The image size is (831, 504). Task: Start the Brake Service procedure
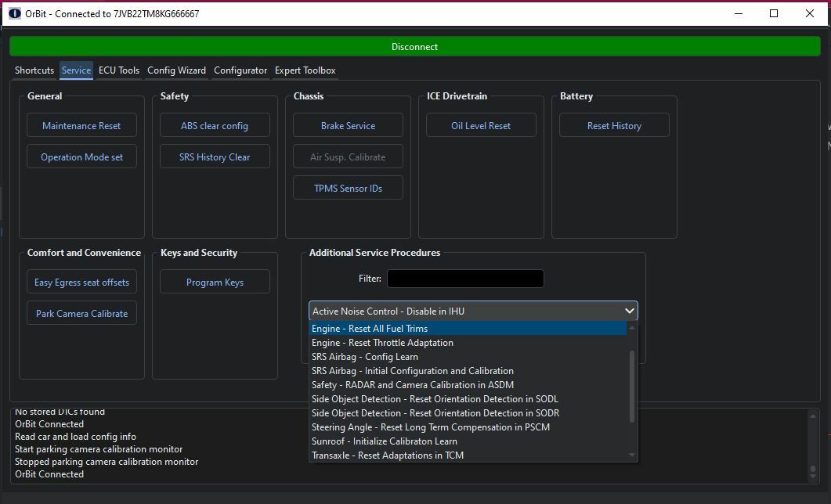(x=348, y=125)
